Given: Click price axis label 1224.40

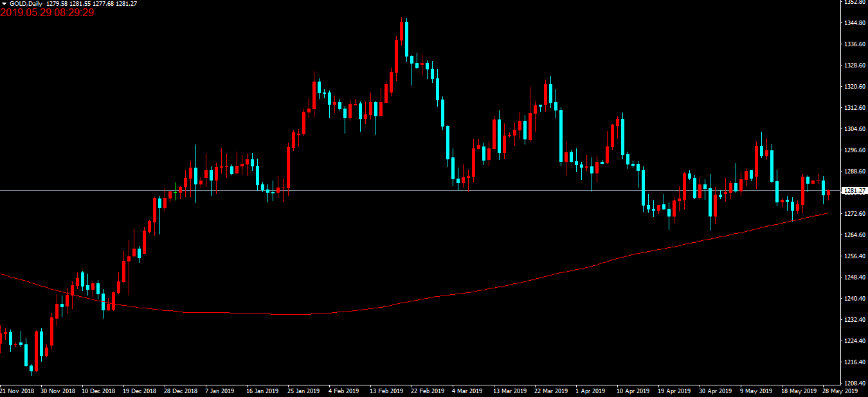Looking at the screenshot, I should [855, 341].
